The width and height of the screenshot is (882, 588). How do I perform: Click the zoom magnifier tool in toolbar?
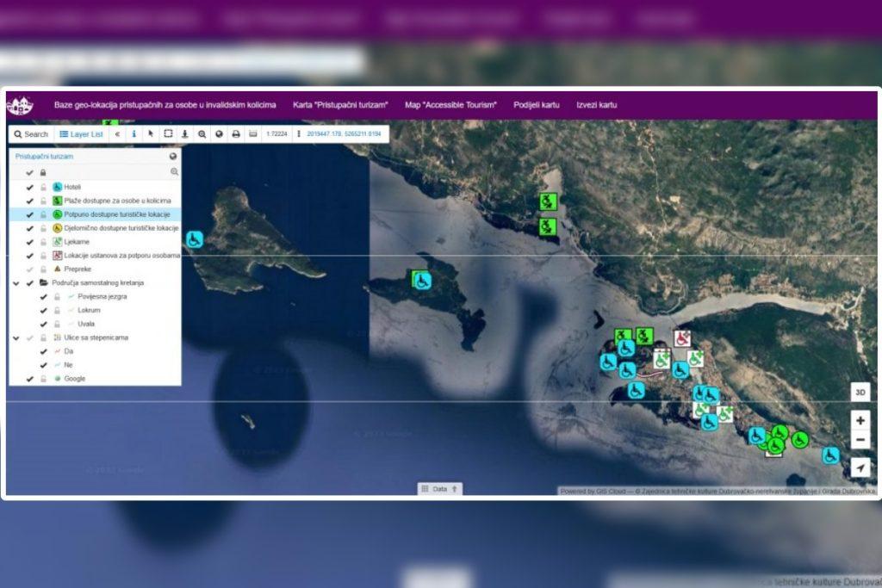coord(202,134)
